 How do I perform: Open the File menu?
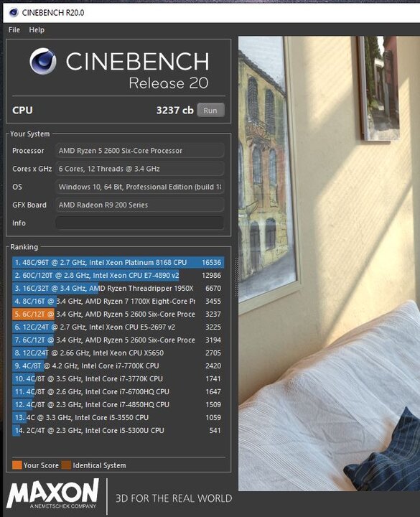(x=14, y=30)
